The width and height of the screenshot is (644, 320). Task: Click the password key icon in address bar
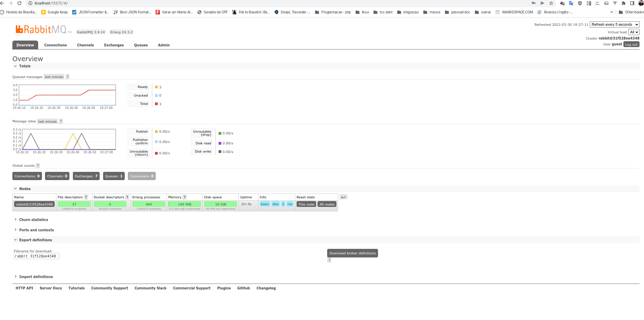tap(534, 3)
